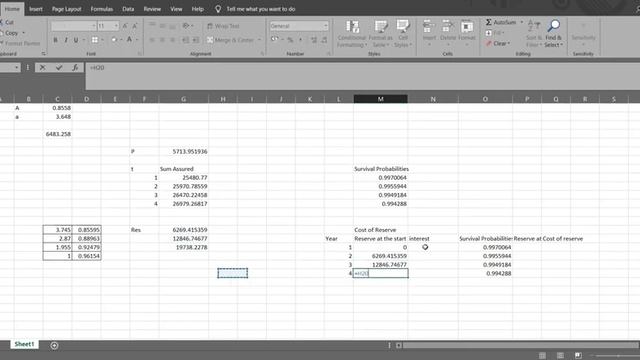Click the Sensitivity button
Screen dimensions: 640x360
[x=583, y=33]
